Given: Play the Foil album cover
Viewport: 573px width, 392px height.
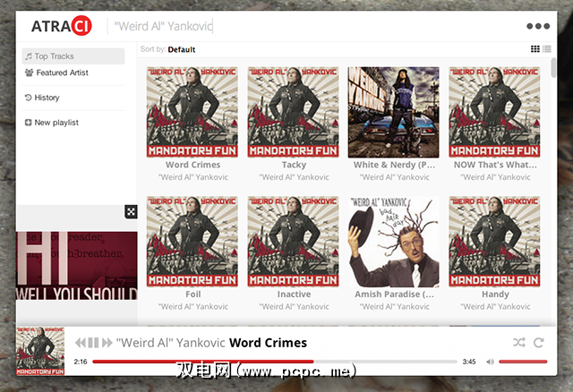Looking at the screenshot, I should point(192,242).
